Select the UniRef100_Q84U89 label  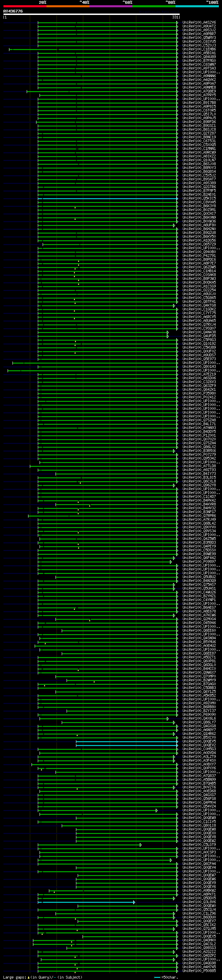pyautogui.click(x=199, y=57)
